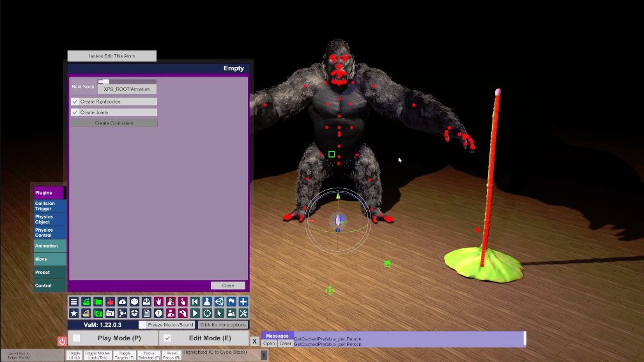Click the blue flag icon
This screenshot has height=362, width=644.
pos(231,301)
